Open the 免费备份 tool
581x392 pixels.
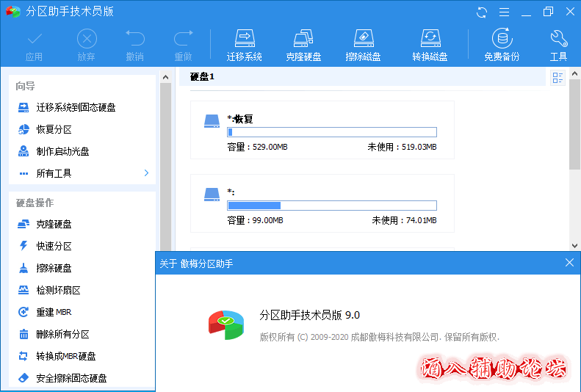point(502,45)
